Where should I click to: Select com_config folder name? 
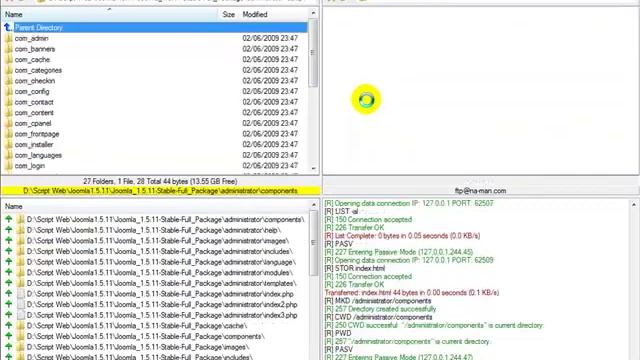pyautogui.click(x=32, y=91)
